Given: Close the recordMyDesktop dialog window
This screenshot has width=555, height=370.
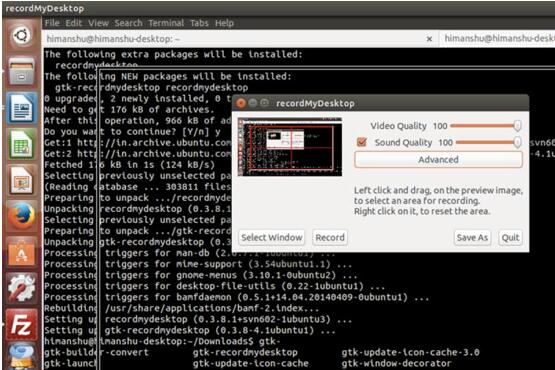Looking at the screenshot, I should pos(241,103).
